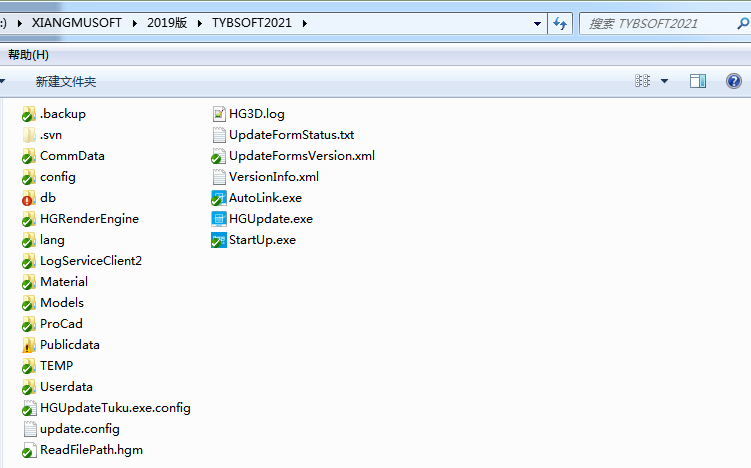The height and width of the screenshot is (468, 751).
Task: Open the 帮助(H) menu
Action: pos(28,55)
